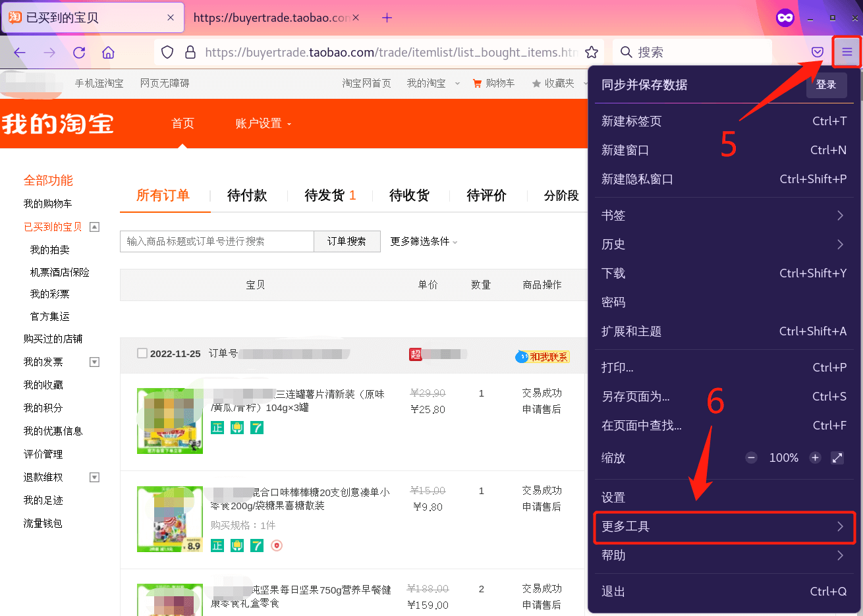Click the red circle badge under 棒棒糖 item

pyautogui.click(x=277, y=546)
